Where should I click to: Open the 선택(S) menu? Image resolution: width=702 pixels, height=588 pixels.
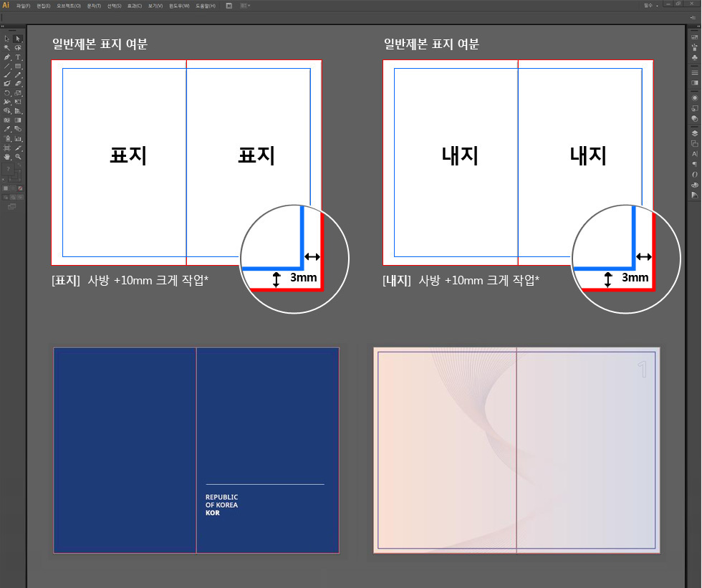[114, 6]
